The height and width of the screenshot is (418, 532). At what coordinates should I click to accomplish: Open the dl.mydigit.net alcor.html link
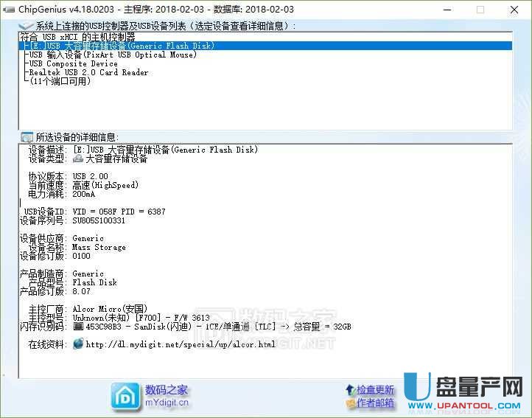pos(181,344)
